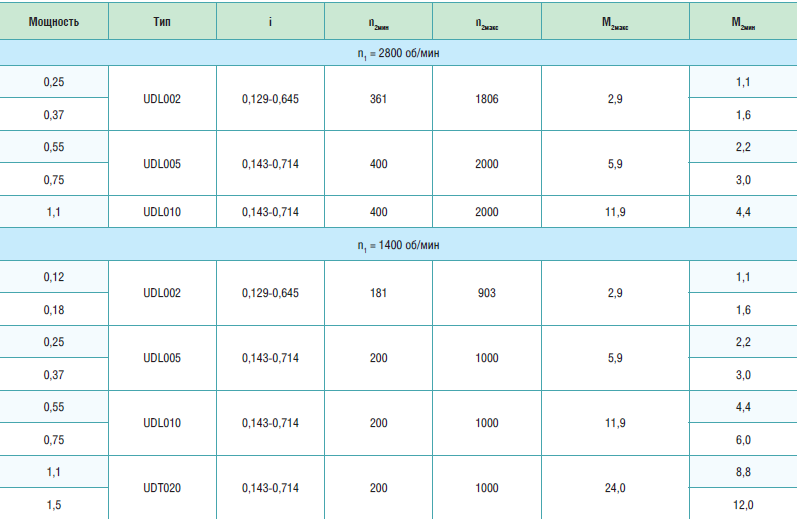Click the Мощность column header

click(54, 21)
